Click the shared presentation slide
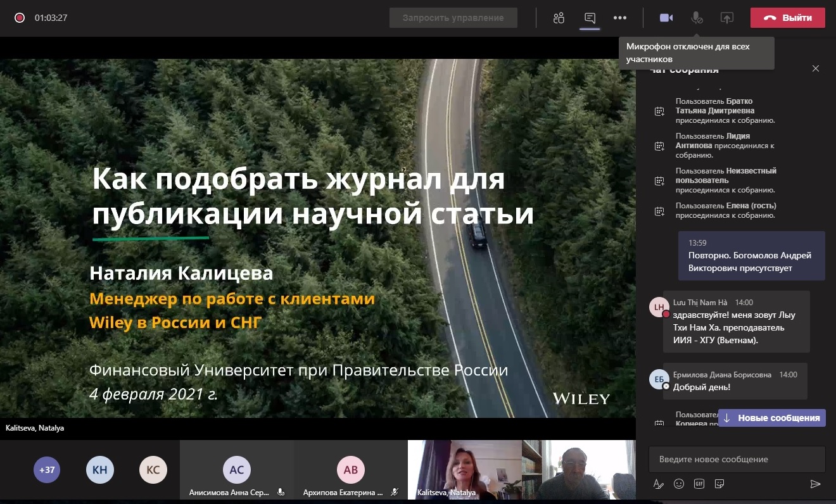 (x=318, y=238)
